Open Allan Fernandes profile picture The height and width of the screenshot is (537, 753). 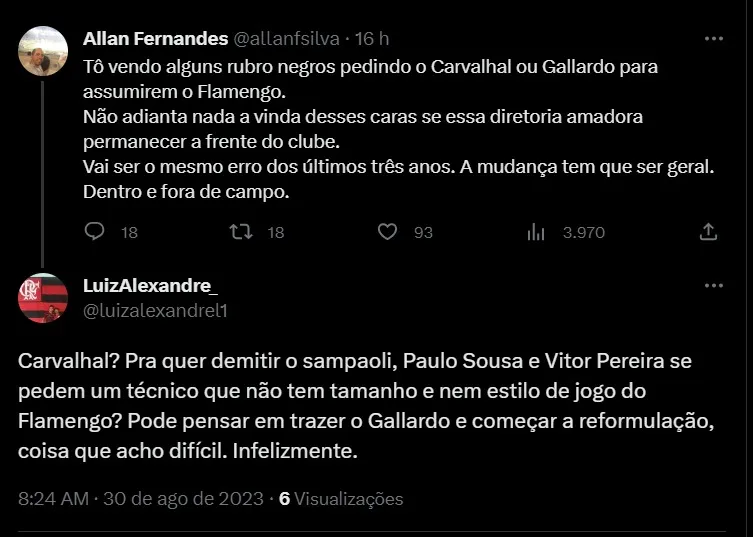[x=42, y=49]
